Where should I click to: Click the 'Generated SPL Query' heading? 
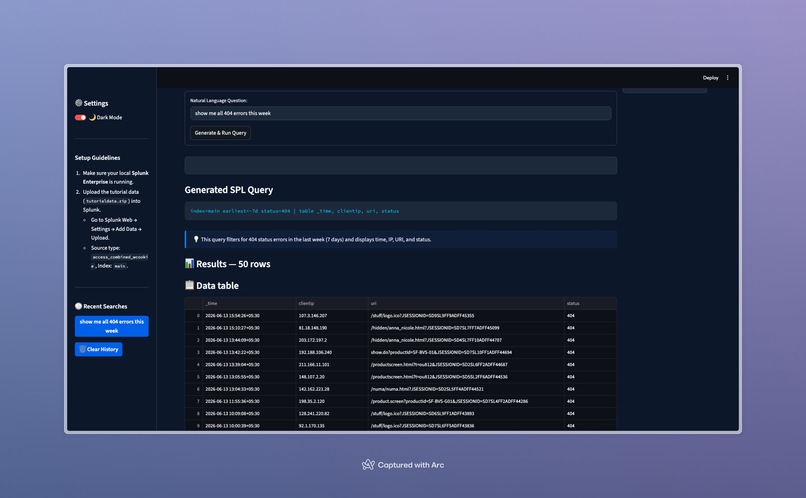point(229,190)
